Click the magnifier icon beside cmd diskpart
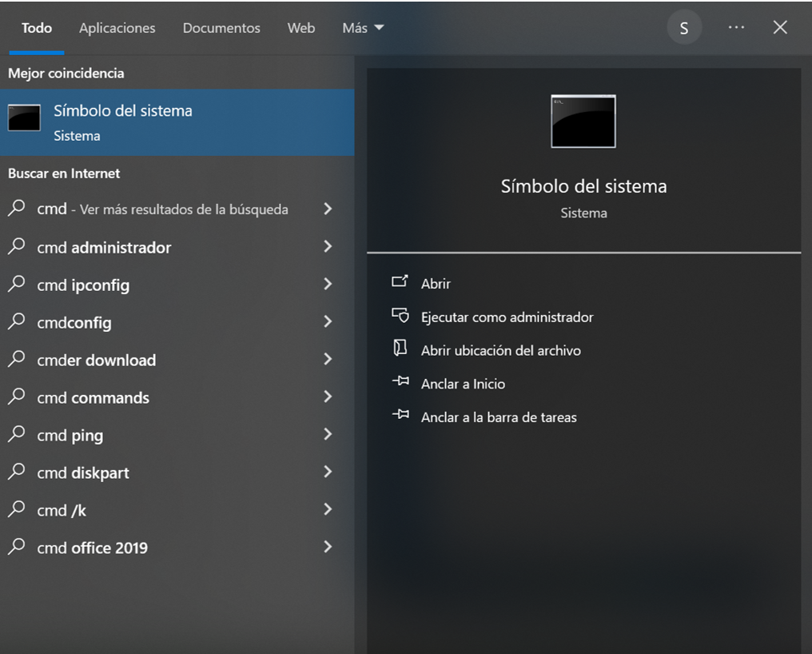The height and width of the screenshot is (654, 812). click(17, 471)
